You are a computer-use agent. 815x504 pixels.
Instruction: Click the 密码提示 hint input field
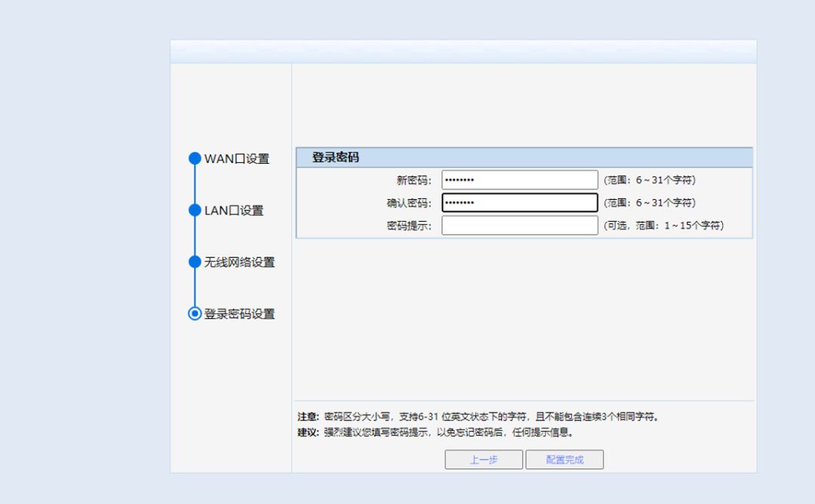pyautogui.click(x=520, y=226)
